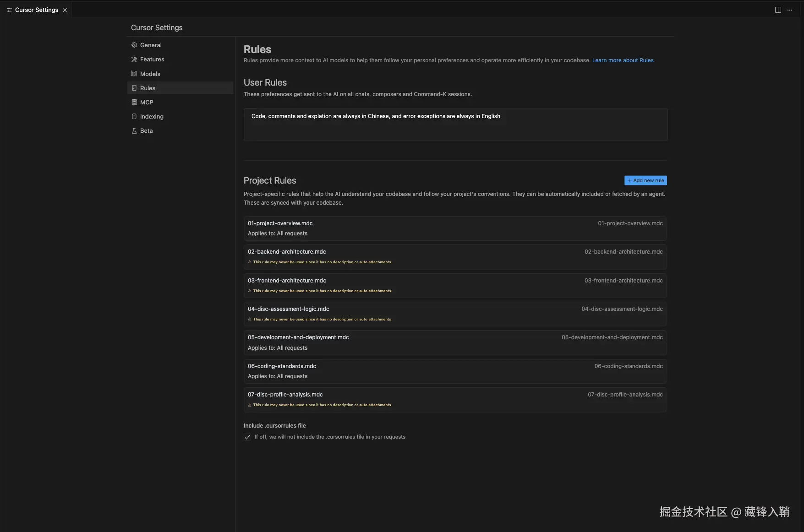The width and height of the screenshot is (804, 532).
Task: Toggle the Include .cursorrules file checkbox
Action: click(247, 437)
